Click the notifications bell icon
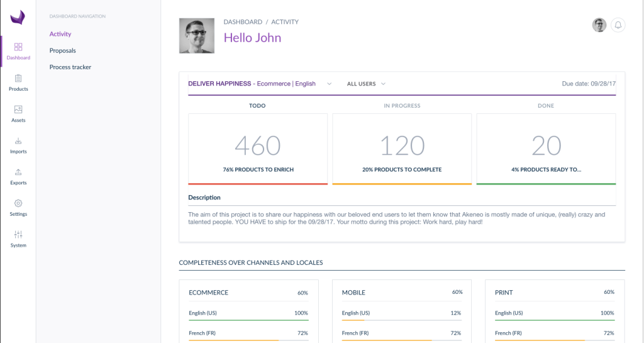Screen dimensions: 644x343 (618, 25)
